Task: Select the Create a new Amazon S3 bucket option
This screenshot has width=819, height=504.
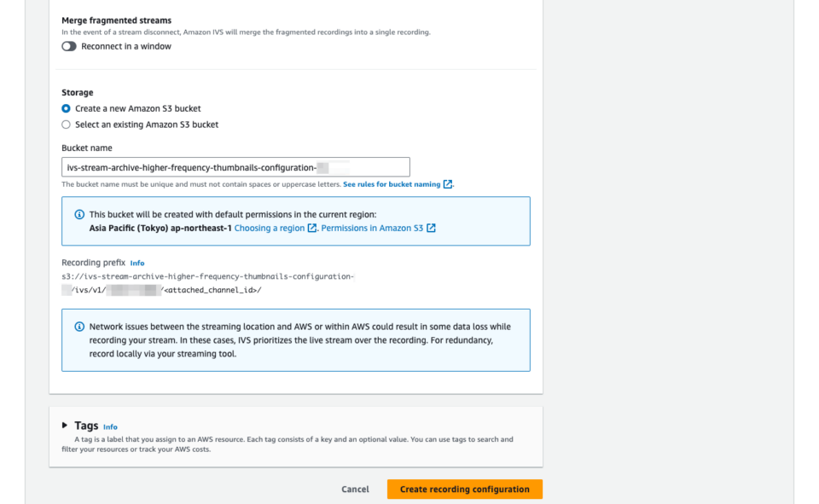Action: (66, 108)
